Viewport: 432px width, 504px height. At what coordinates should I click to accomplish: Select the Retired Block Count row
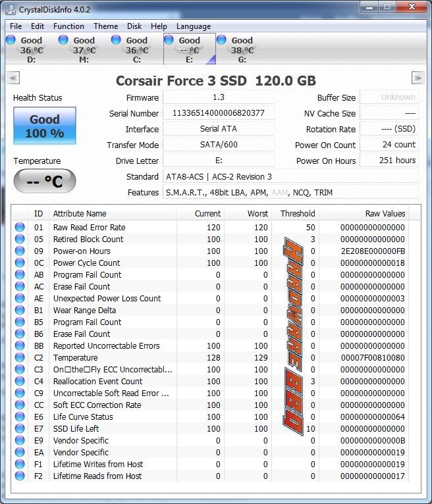[x=210, y=239]
